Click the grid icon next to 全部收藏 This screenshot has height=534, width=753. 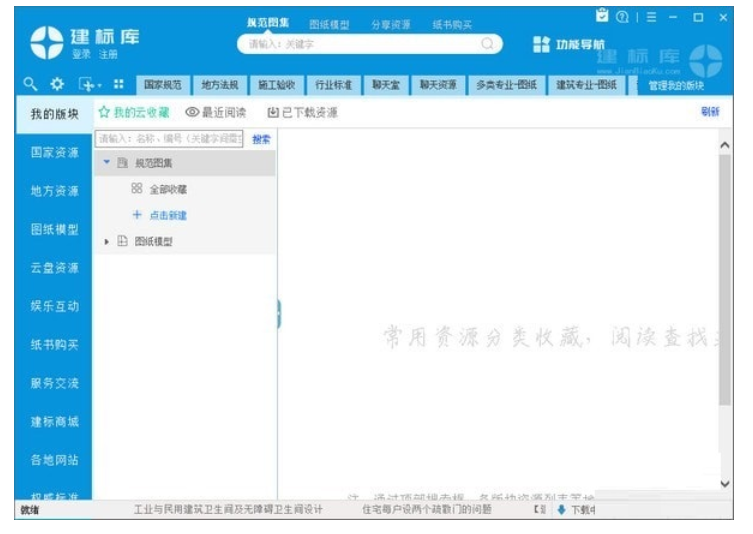(x=137, y=189)
